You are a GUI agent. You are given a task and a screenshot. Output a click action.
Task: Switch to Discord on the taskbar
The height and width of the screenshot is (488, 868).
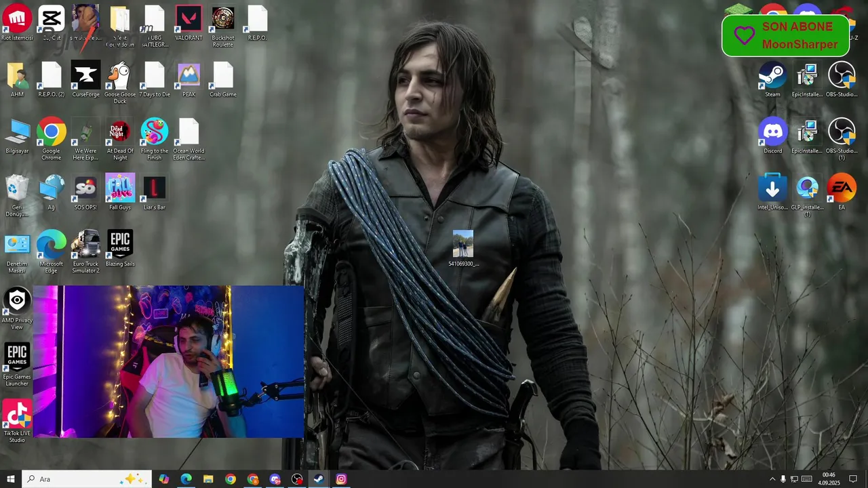(x=275, y=479)
